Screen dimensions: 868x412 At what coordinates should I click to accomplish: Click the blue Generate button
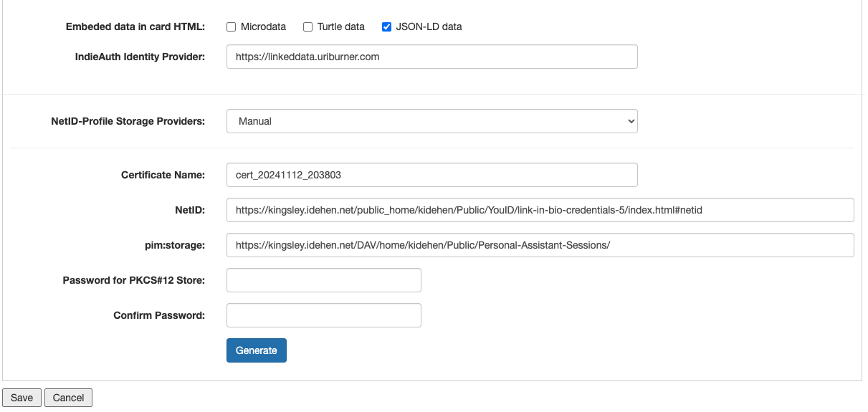click(x=256, y=350)
